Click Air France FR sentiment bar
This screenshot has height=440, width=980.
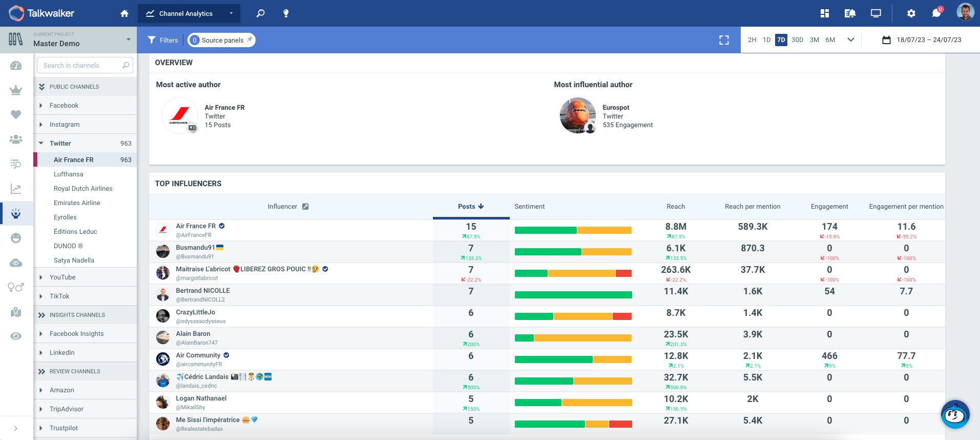573,231
